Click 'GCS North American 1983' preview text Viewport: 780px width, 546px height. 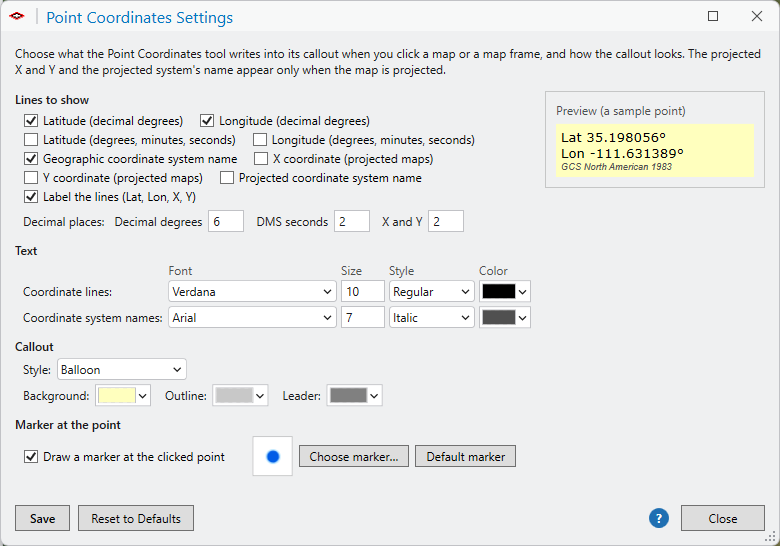click(616, 167)
